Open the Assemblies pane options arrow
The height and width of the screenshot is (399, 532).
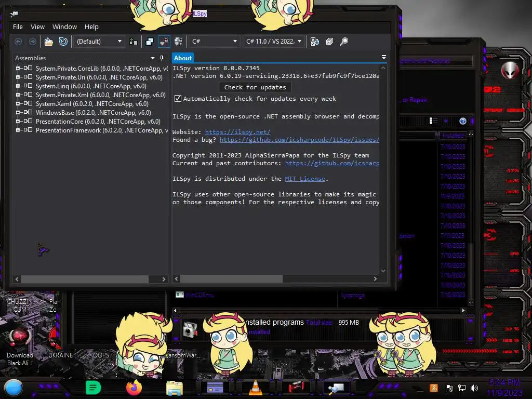(x=153, y=58)
